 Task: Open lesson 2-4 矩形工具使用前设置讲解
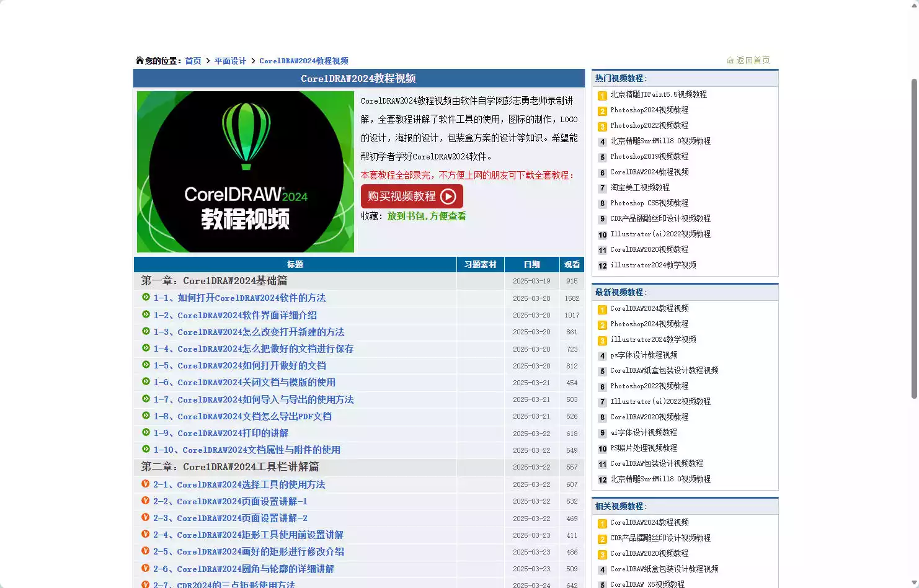click(x=248, y=535)
